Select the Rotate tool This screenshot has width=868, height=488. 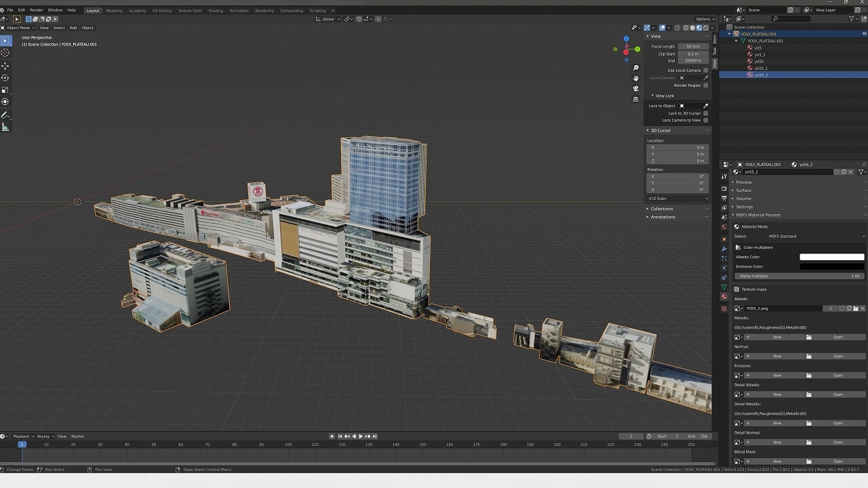point(5,78)
